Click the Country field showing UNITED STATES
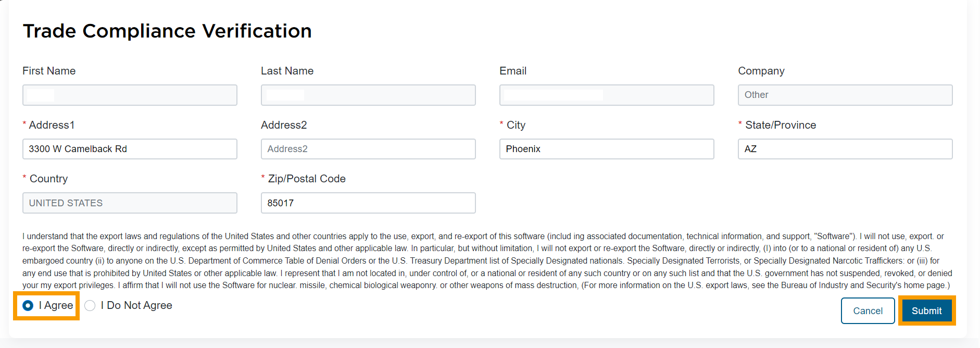Viewport: 980px width, 348px height. point(130,203)
